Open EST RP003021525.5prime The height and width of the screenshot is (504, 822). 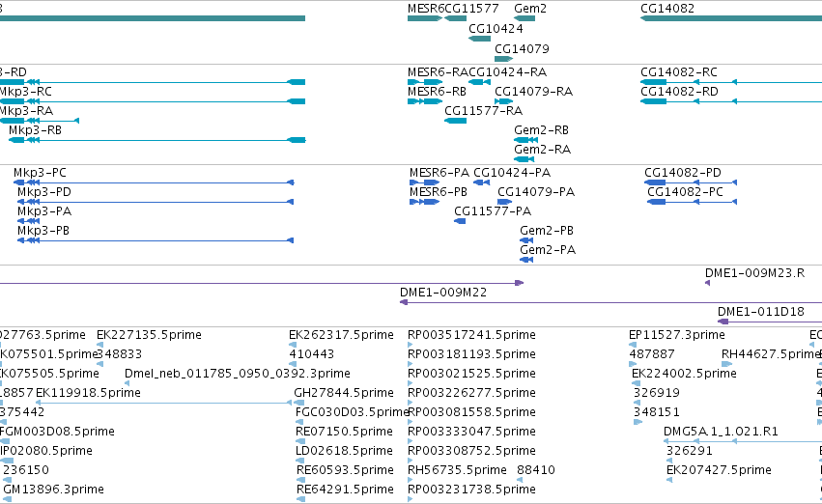(471, 374)
